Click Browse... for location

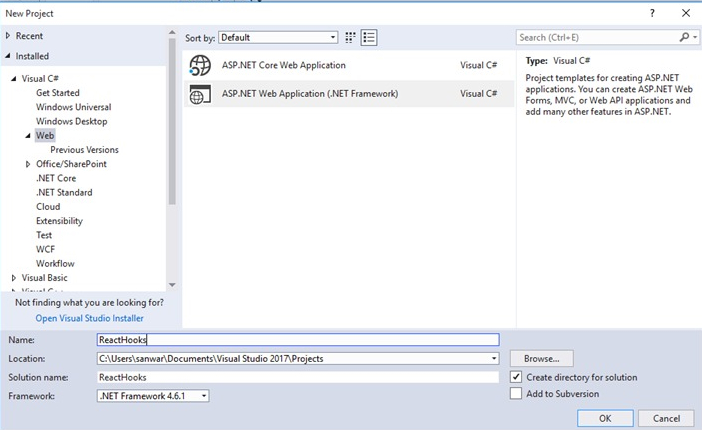point(541,358)
